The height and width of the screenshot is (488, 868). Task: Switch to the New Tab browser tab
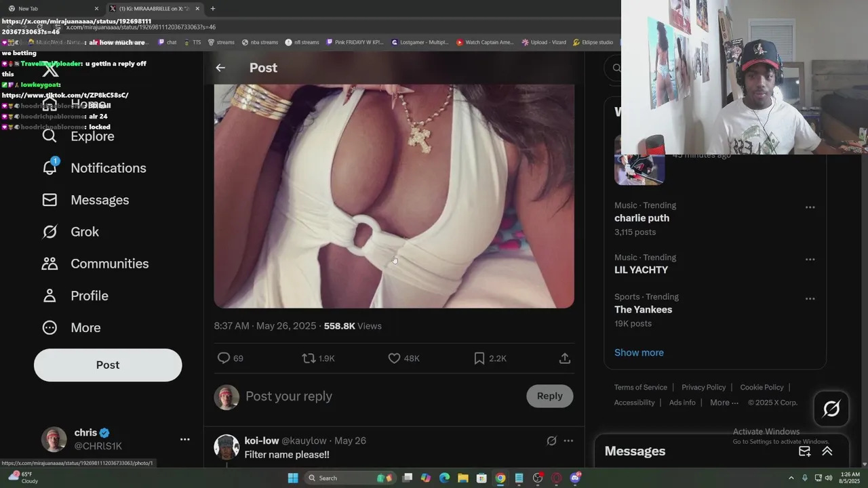52,8
